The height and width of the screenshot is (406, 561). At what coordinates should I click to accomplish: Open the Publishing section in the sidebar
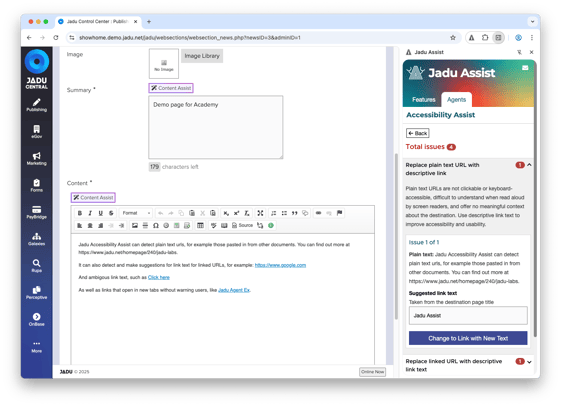36,105
